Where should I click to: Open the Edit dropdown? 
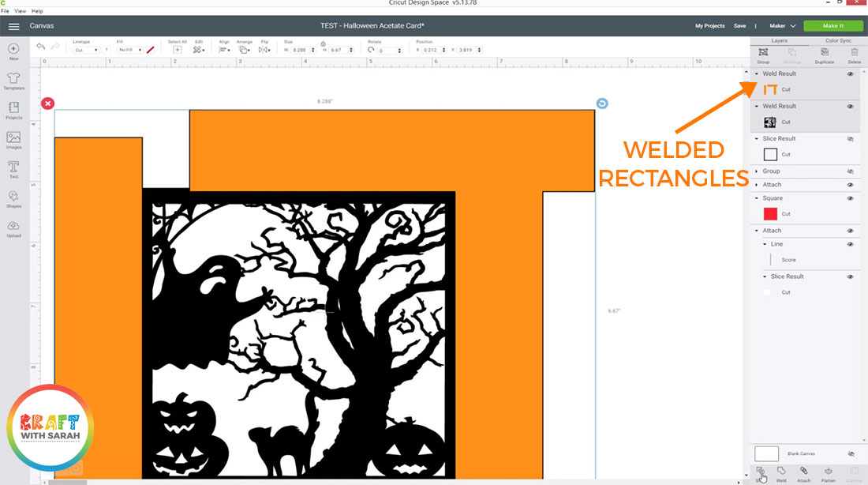pos(198,50)
